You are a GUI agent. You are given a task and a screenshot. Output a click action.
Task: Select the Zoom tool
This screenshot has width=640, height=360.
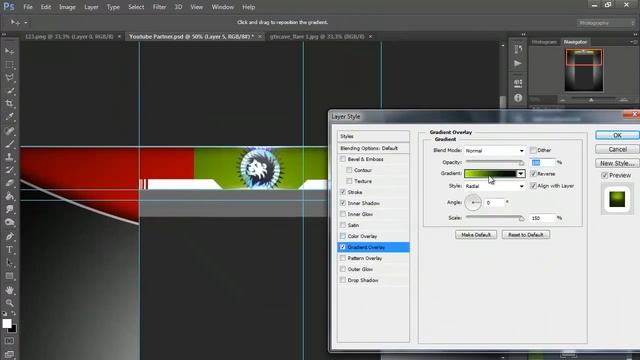(9, 303)
